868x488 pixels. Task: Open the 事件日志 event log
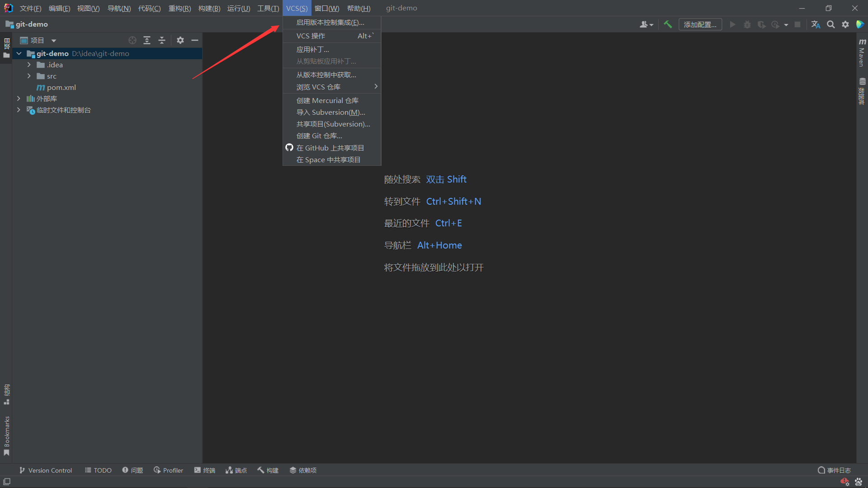point(834,470)
